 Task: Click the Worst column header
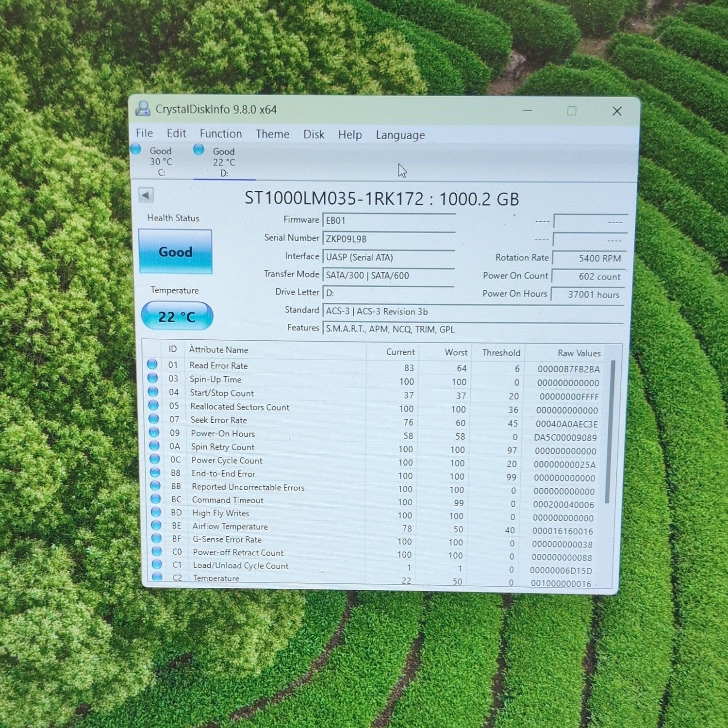446,352
